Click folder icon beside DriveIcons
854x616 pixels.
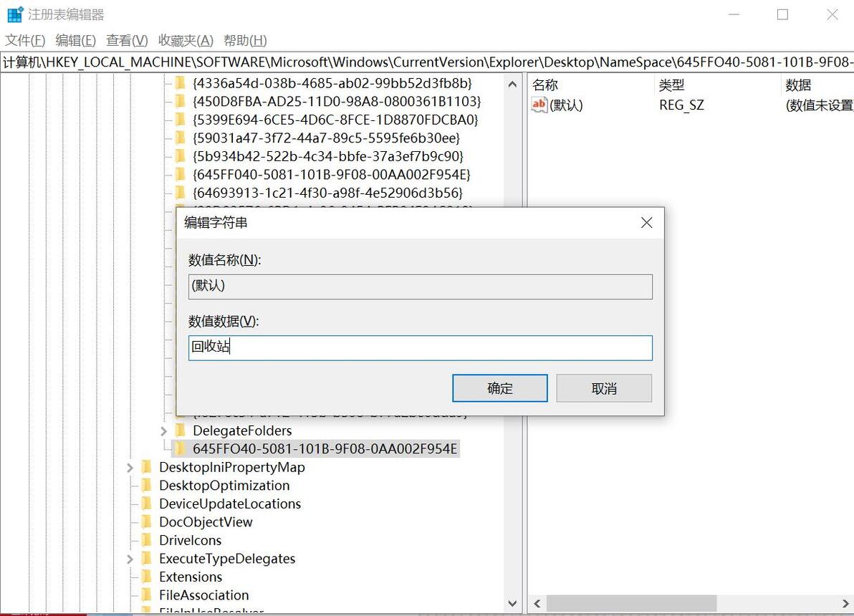(146, 540)
